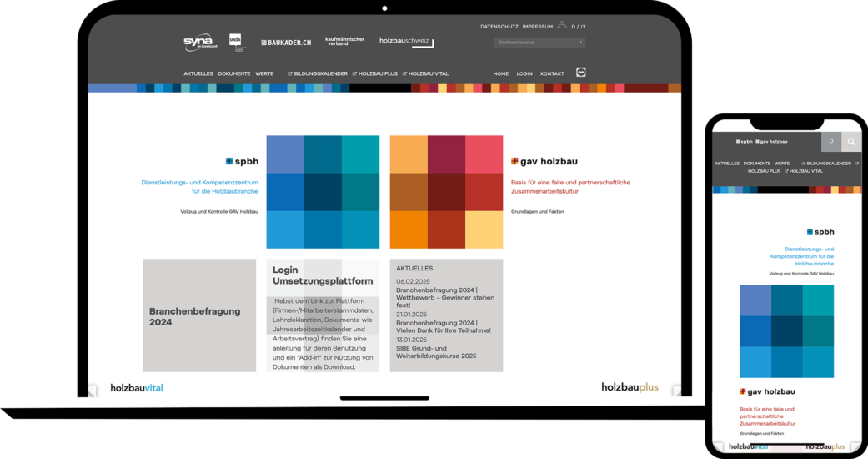Click the holzbauvital logo at laptop bottom left
The width and height of the screenshot is (868, 459).
pyautogui.click(x=137, y=388)
